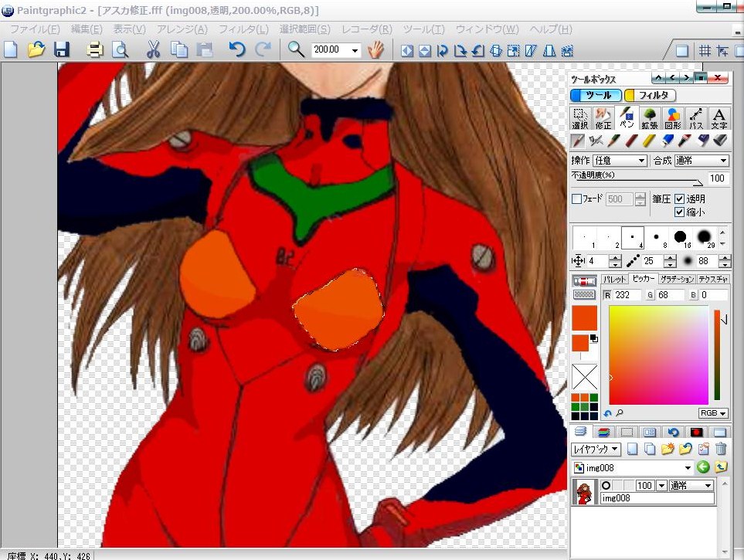Select the hand pan tool

tap(375, 49)
